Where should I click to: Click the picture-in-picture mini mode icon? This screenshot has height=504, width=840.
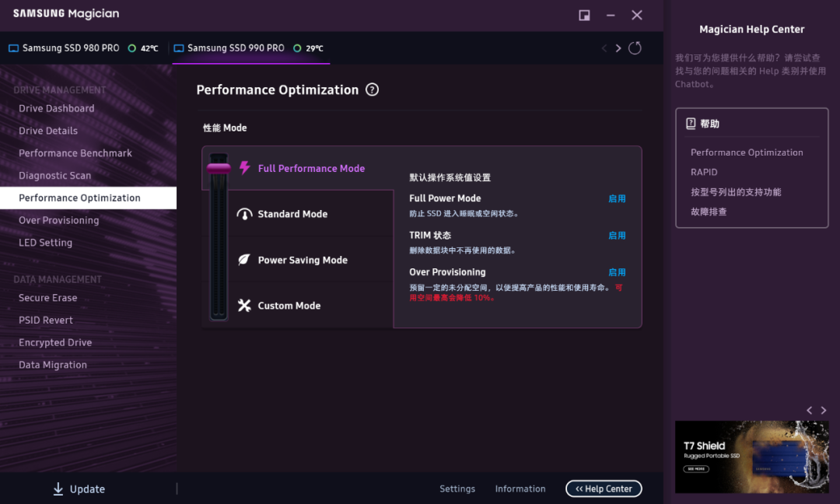[x=584, y=16]
